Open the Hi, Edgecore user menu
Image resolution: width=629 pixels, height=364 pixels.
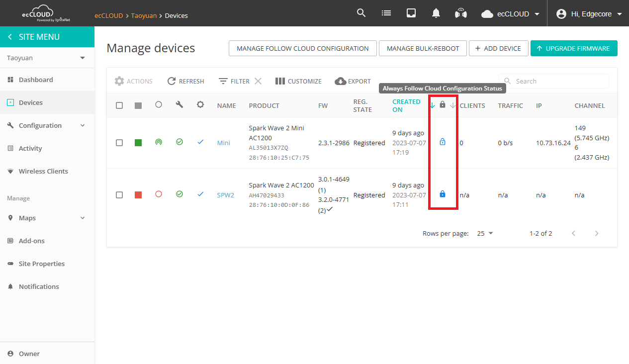589,14
